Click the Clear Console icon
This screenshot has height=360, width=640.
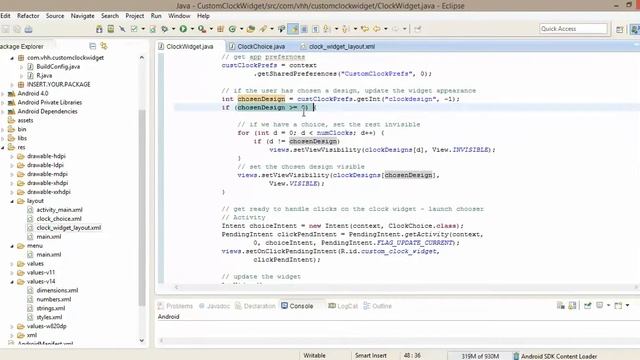[x=560, y=306]
